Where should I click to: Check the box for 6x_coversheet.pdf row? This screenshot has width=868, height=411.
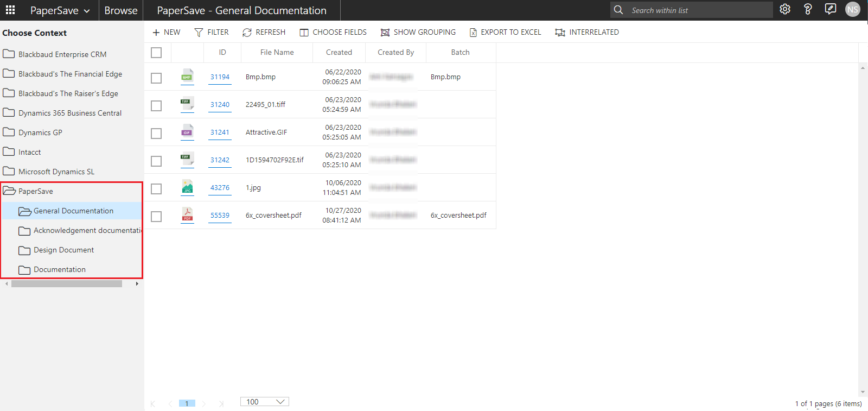coord(156,217)
